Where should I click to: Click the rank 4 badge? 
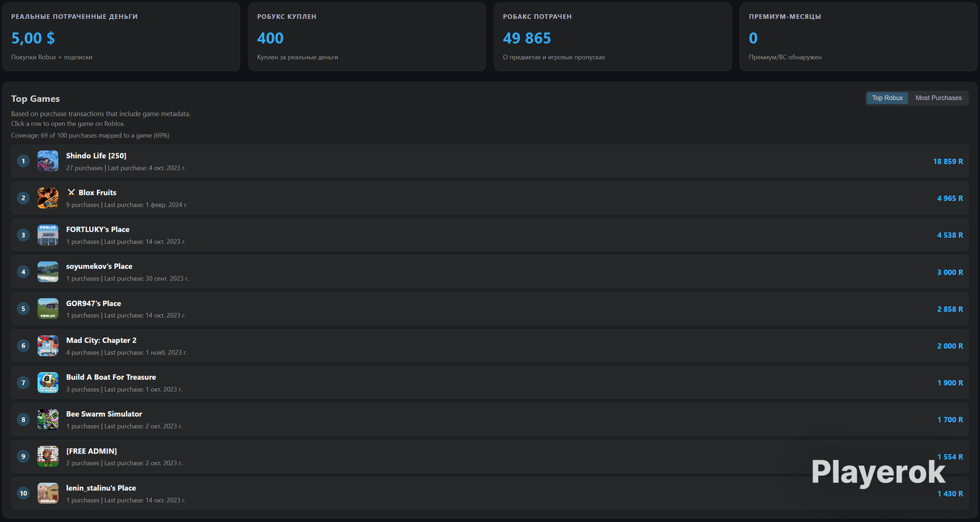point(23,272)
